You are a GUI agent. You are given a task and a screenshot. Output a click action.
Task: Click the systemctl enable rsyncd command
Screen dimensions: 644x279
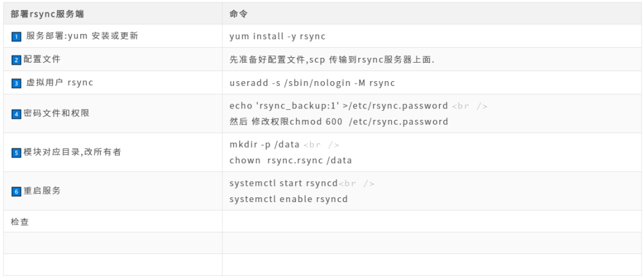point(288,199)
